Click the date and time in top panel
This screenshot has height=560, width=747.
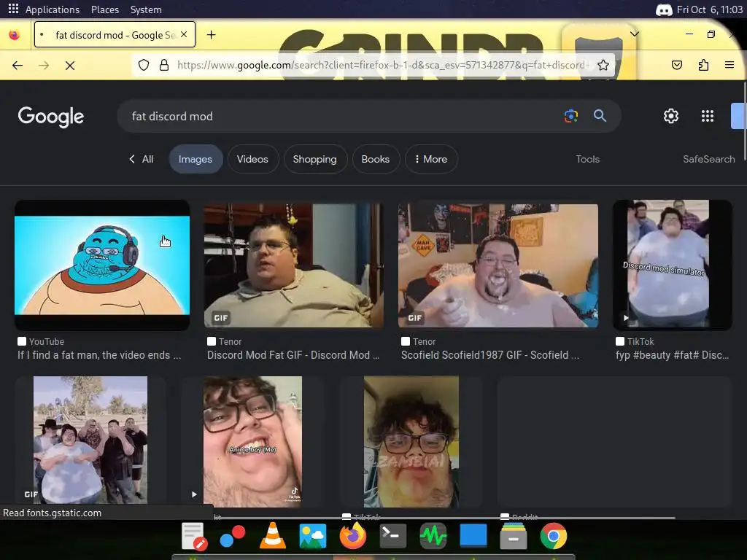click(709, 9)
